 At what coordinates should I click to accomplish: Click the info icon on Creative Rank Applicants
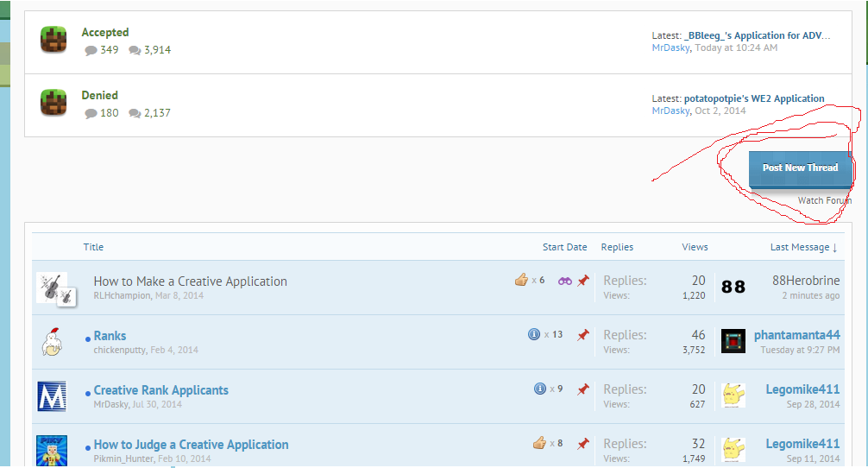(540, 389)
